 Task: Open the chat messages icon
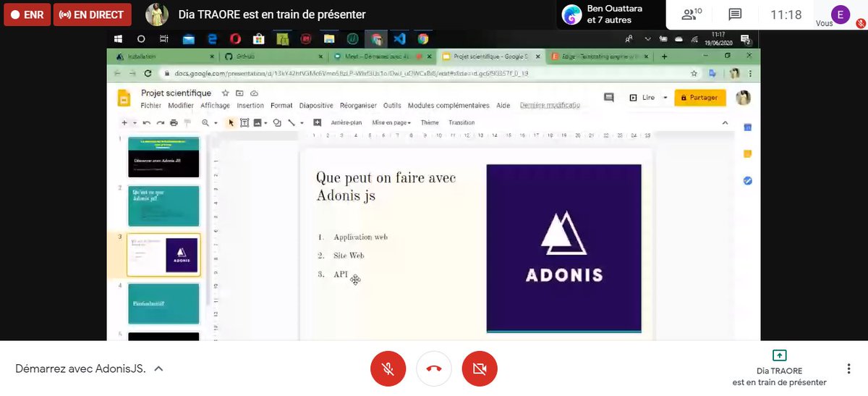(735, 14)
